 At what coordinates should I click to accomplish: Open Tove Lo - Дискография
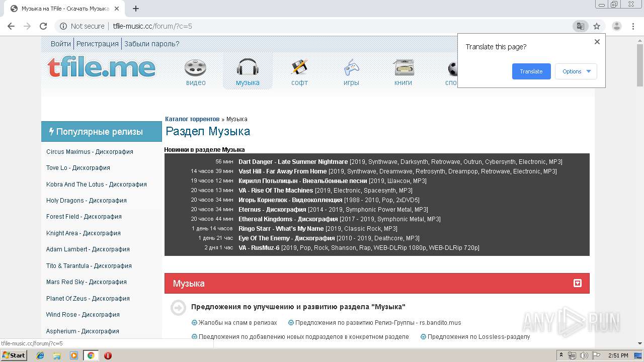click(78, 168)
